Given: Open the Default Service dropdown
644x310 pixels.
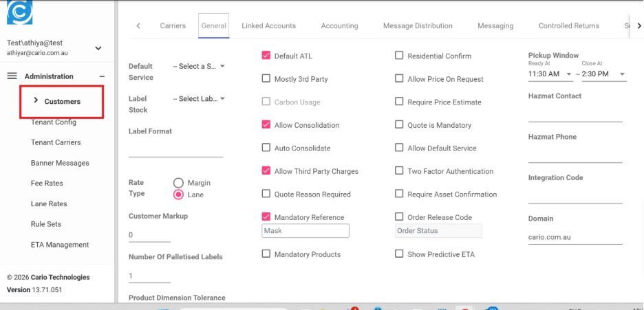Looking at the screenshot, I should click(199, 67).
